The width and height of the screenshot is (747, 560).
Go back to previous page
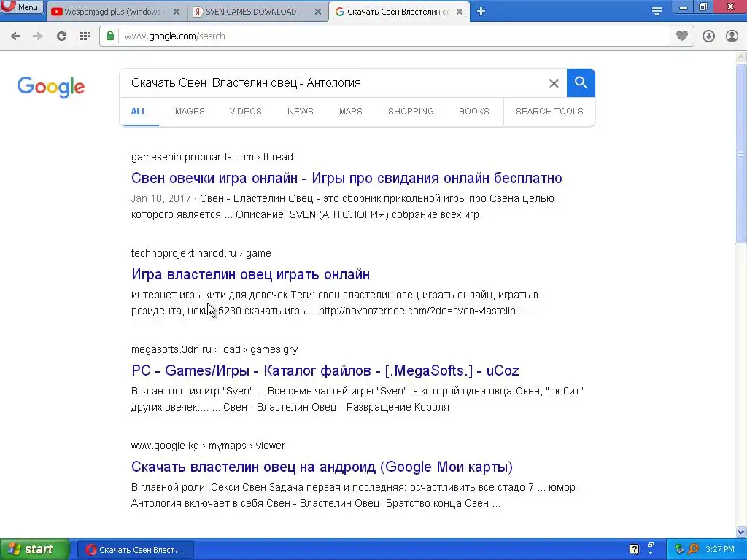[15, 36]
